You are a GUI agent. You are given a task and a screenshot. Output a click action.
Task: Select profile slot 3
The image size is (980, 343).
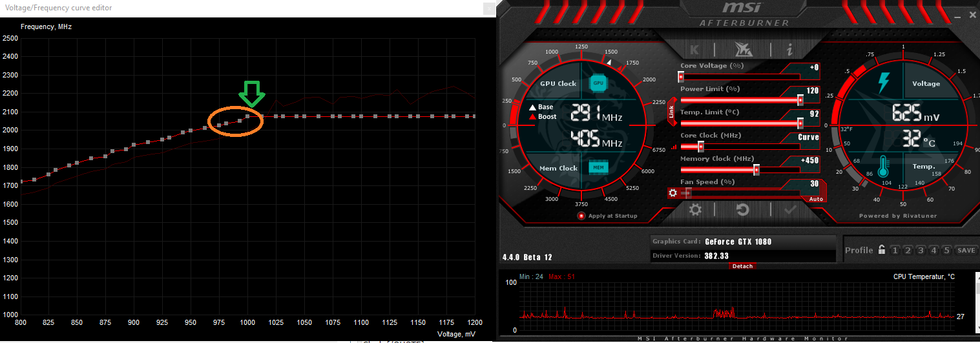click(921, 251)
